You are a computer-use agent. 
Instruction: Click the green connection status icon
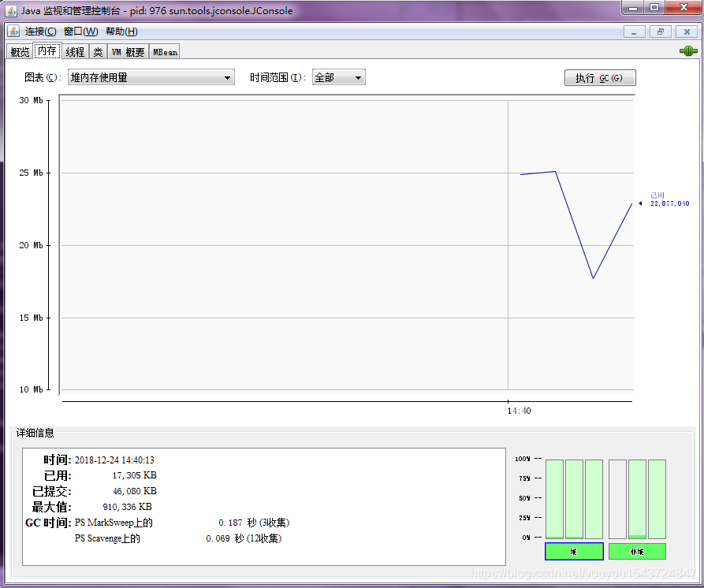click(687, 51)
